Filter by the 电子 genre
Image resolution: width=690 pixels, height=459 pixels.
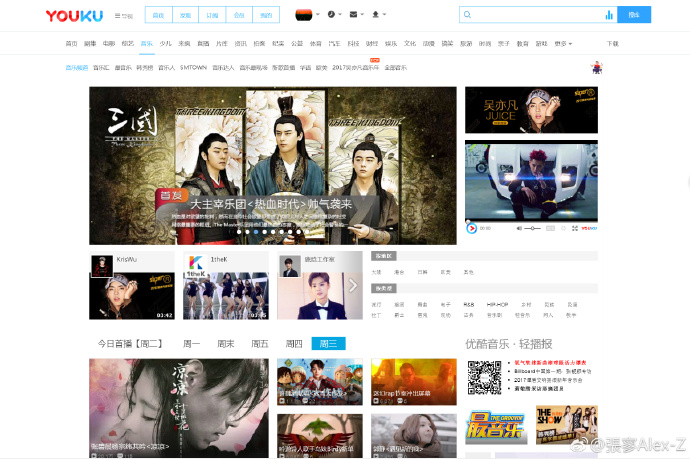click(x=446, y=305)
